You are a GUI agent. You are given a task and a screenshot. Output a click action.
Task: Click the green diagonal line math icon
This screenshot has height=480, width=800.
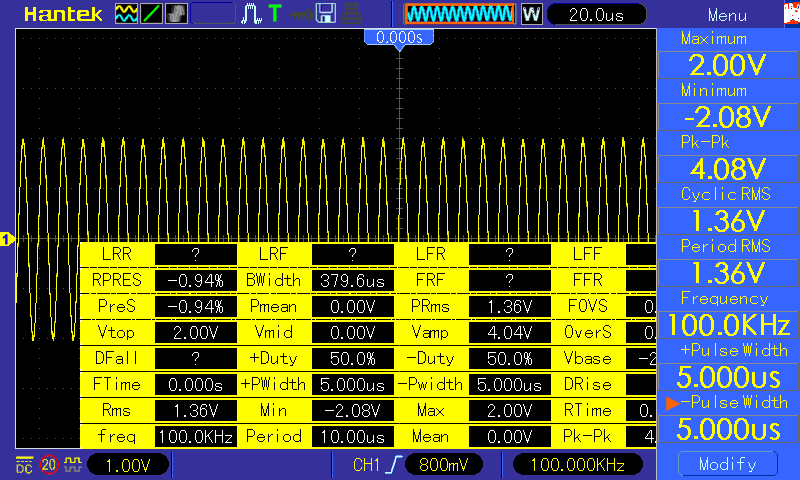(x=151, y=15)
